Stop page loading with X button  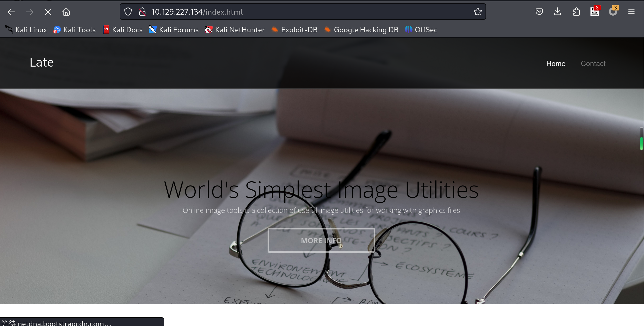tap(48, 12)
